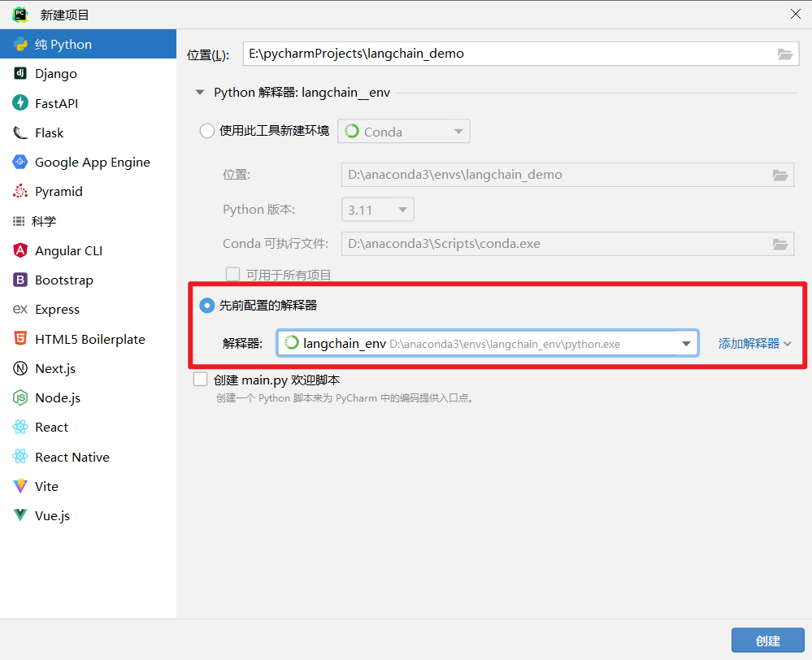
Task: Collapse the Python 解释器 section triangle
Action: pyautogui.click(x=200, y=93)
